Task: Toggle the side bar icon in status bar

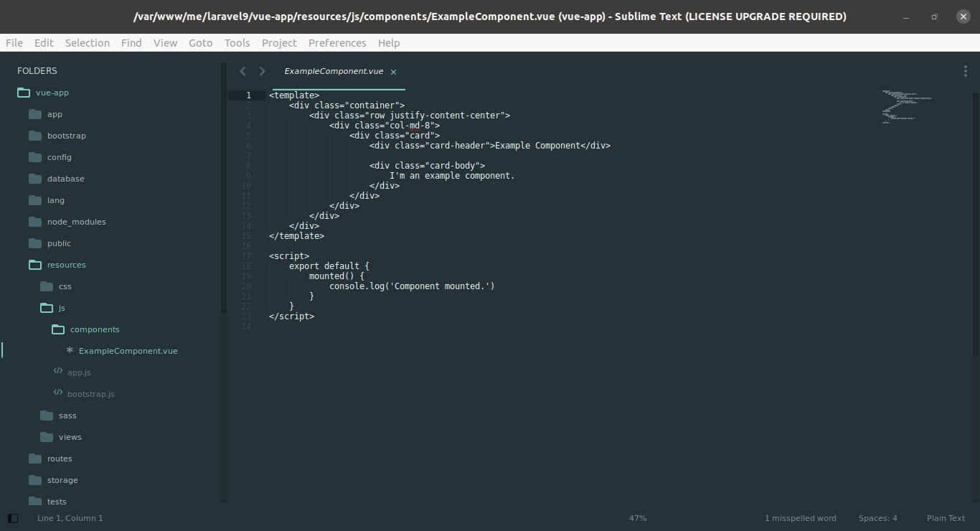Action: [x=12, y=518]
